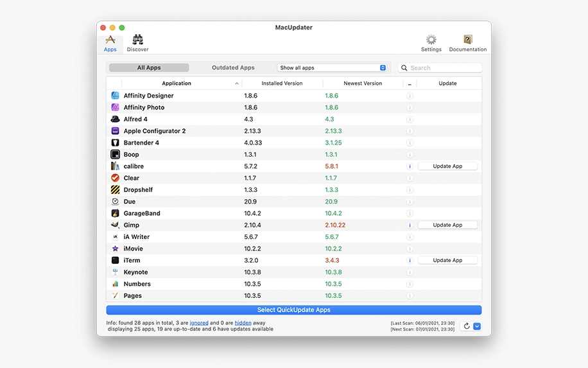Show info for calibre update
The height and width of the screenshot is (368, 588).
410,166
